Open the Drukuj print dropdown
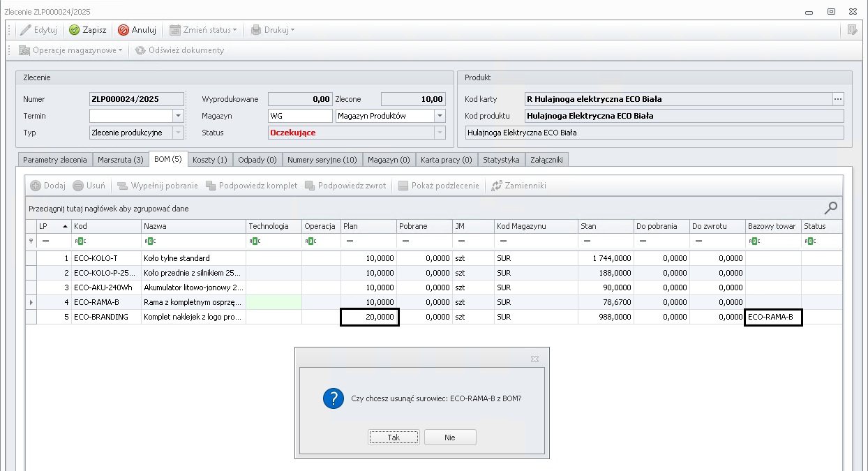 click(273, 30)
